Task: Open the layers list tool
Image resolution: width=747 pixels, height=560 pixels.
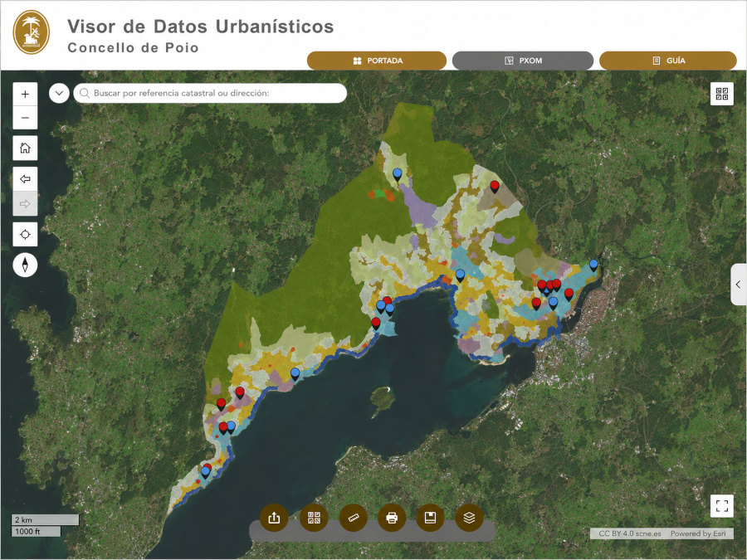Action: point(469,517)
